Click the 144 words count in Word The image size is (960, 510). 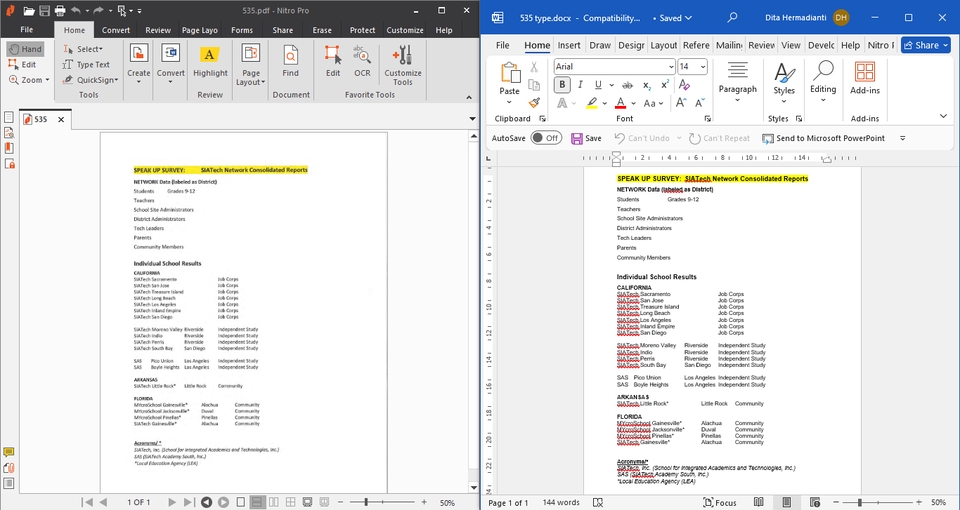(x=561, y=503)
